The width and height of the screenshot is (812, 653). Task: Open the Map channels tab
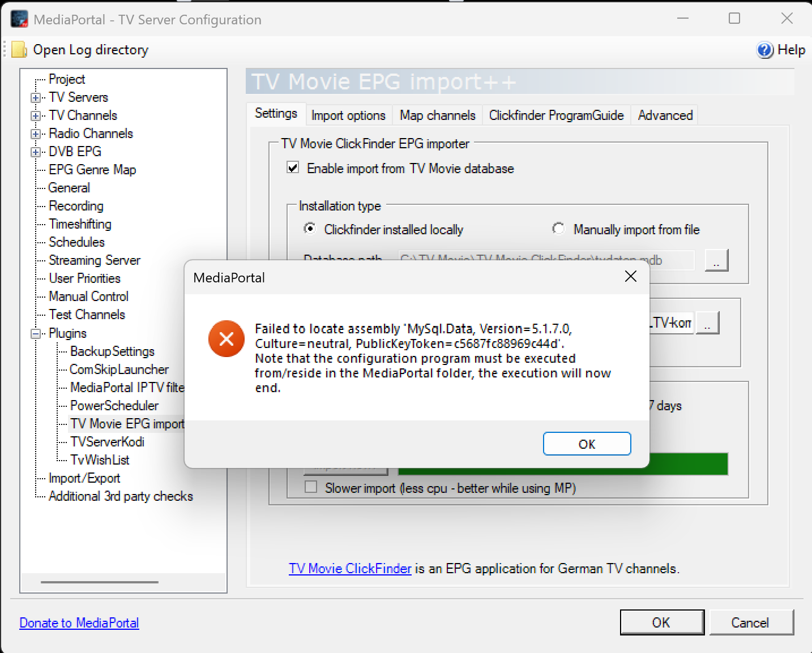click(437, 115)
